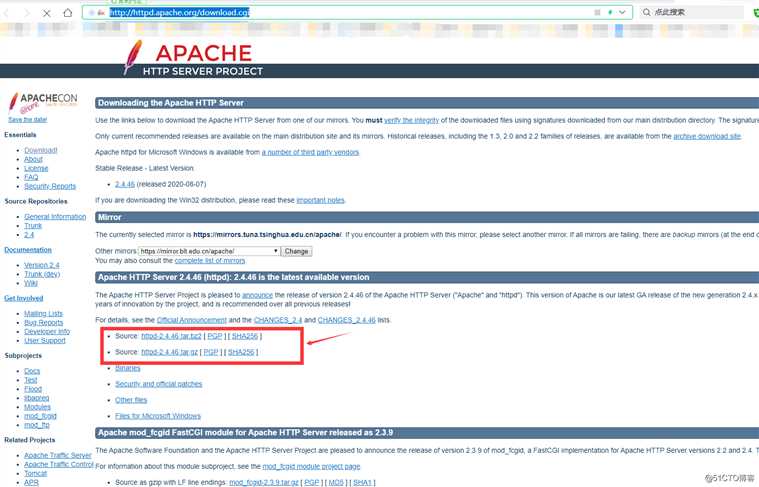Open the Official Announcement link
This screenshot has height=487, width=759.
(x=192, y=320)
